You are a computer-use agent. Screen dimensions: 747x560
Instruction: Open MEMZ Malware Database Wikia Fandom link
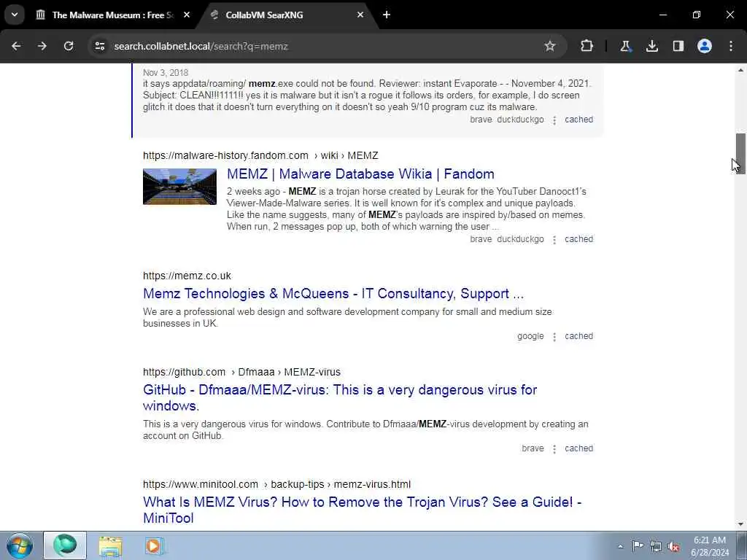coord(360,174)
